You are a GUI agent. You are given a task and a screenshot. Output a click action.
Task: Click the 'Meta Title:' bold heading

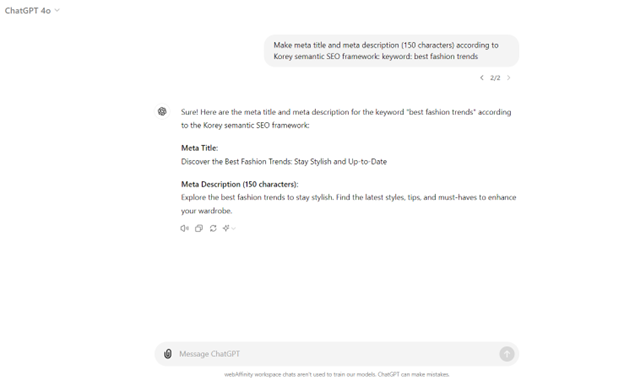coord(199,148)
